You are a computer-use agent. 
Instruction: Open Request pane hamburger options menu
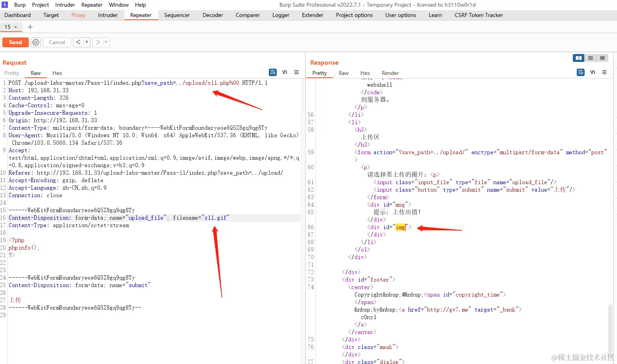point(296,73)
